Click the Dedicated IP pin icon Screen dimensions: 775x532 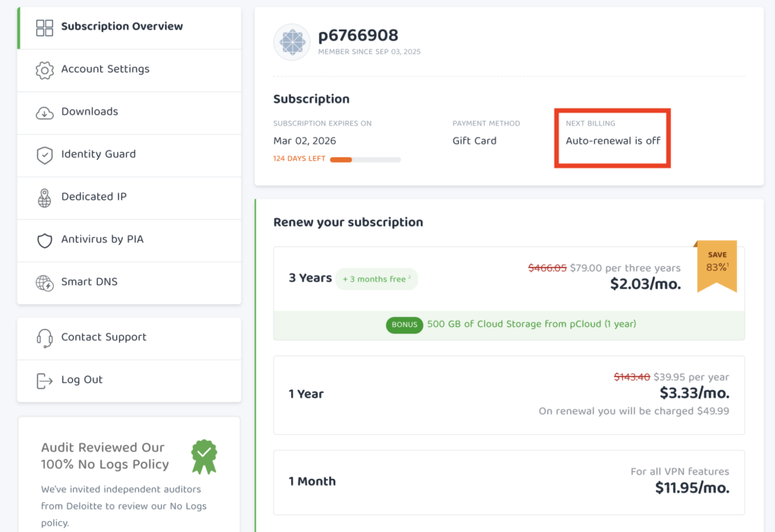[x=45, y=198]
